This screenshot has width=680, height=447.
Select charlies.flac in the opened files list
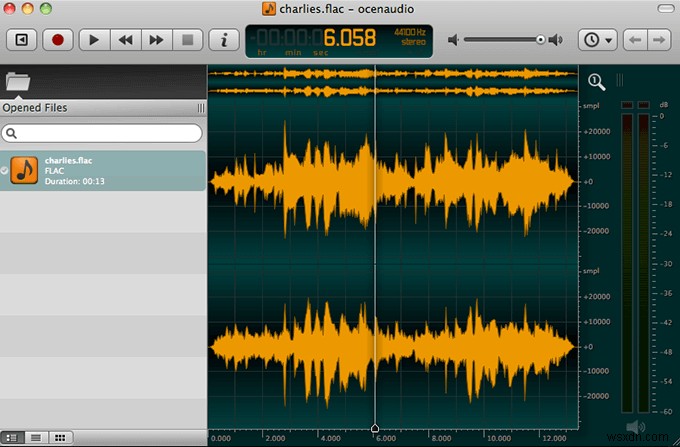103,171
